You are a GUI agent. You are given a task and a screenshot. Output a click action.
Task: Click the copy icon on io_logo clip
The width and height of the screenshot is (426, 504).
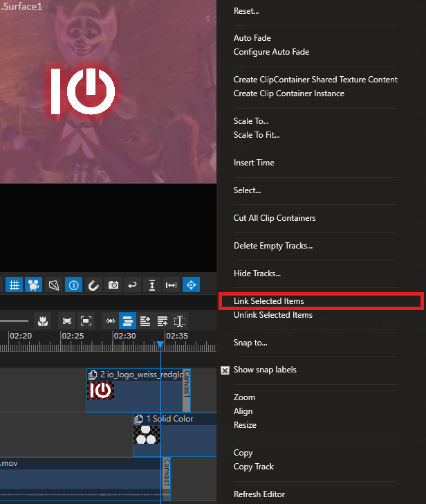tap(93, 375)
